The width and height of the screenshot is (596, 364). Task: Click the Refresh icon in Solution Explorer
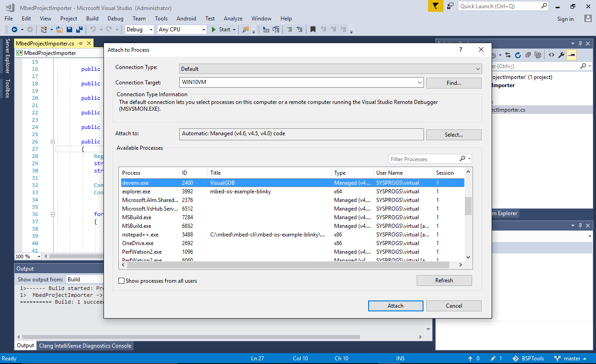pos(517,55)
